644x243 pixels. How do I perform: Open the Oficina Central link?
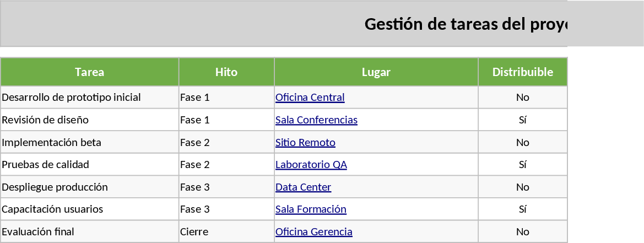click(310, 98)
